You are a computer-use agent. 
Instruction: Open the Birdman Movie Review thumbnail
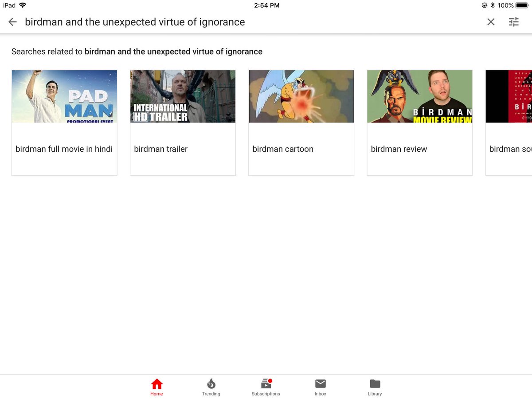click(x=419, y=96)
